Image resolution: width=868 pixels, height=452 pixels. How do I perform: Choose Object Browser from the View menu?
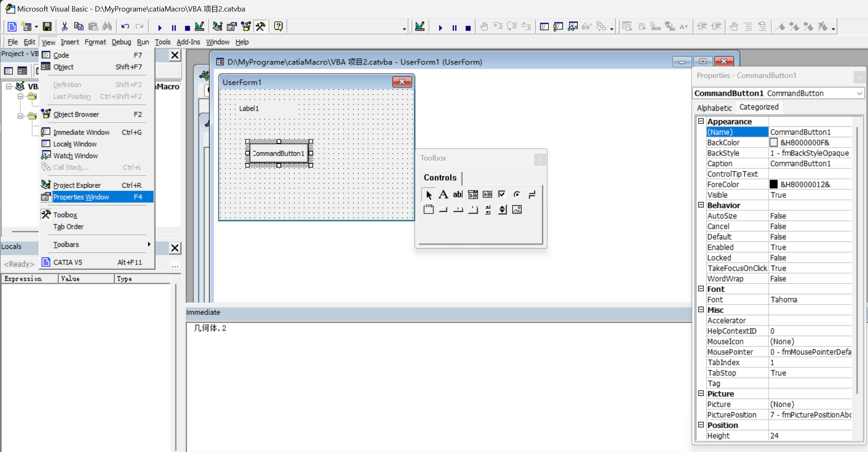(98, 114)
